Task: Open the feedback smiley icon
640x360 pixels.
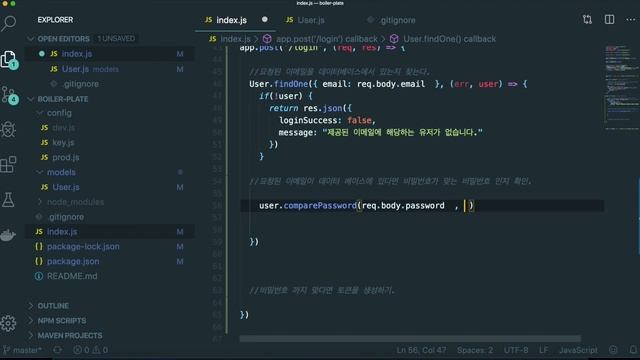Action: (x=613, y=350)
